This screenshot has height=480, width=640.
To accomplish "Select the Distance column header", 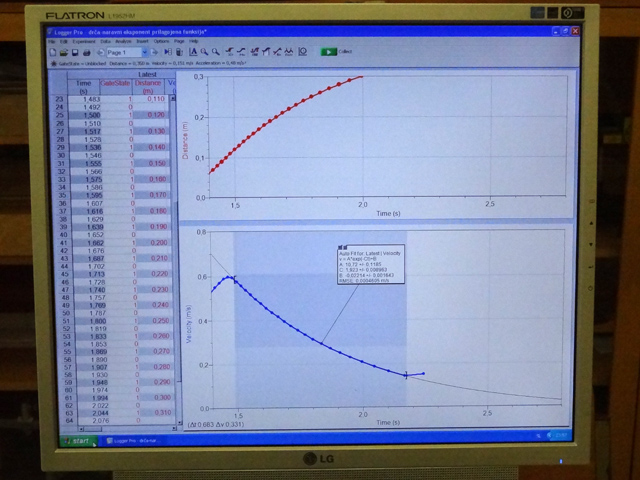I will pyautogui.click(x=148, y=87).
